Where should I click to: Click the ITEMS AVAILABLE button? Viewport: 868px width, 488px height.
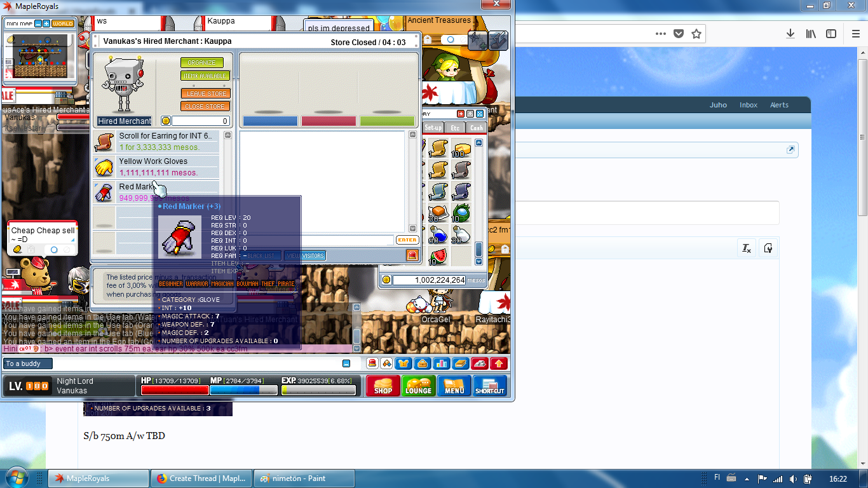point(205,76)
